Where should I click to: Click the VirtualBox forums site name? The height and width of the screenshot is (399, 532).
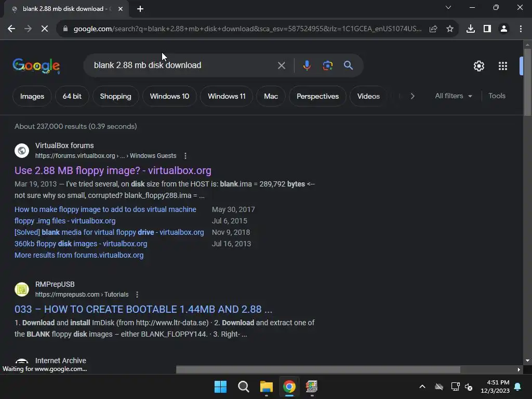point(64,145)
